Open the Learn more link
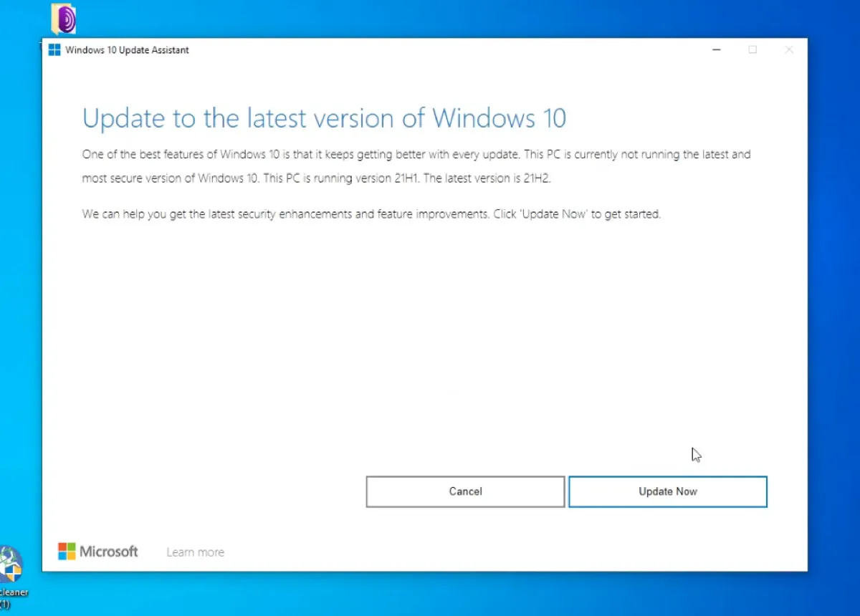 point(194,552)
